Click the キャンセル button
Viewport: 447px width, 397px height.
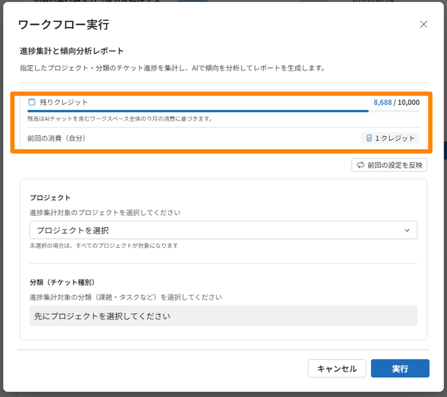click(337, 368)
